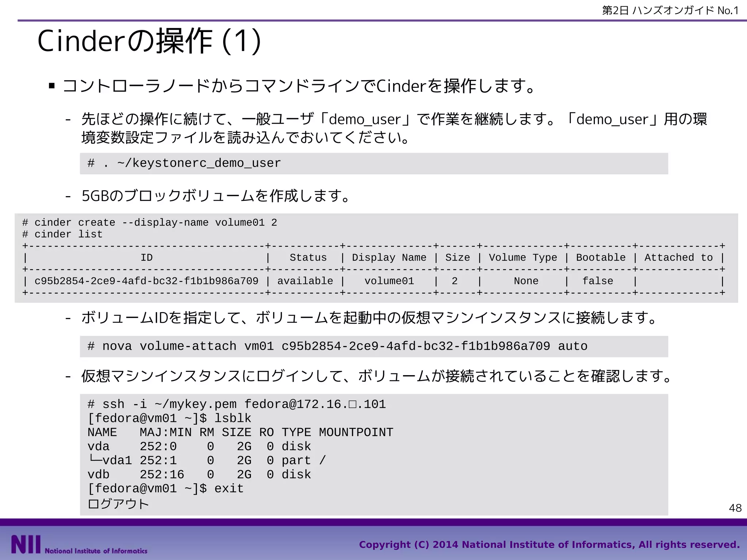Click the 'exit' command line
The image size is (747, 560).
(166, 489)
